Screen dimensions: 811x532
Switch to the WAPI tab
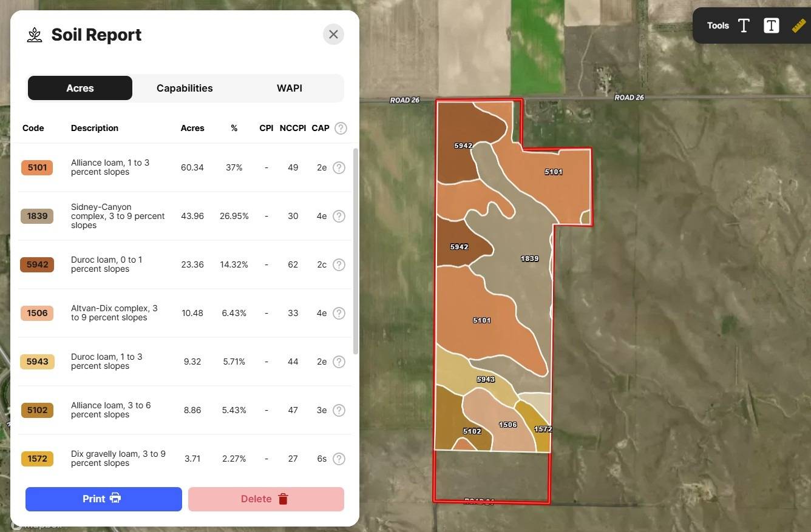click(x=290, y=88)
